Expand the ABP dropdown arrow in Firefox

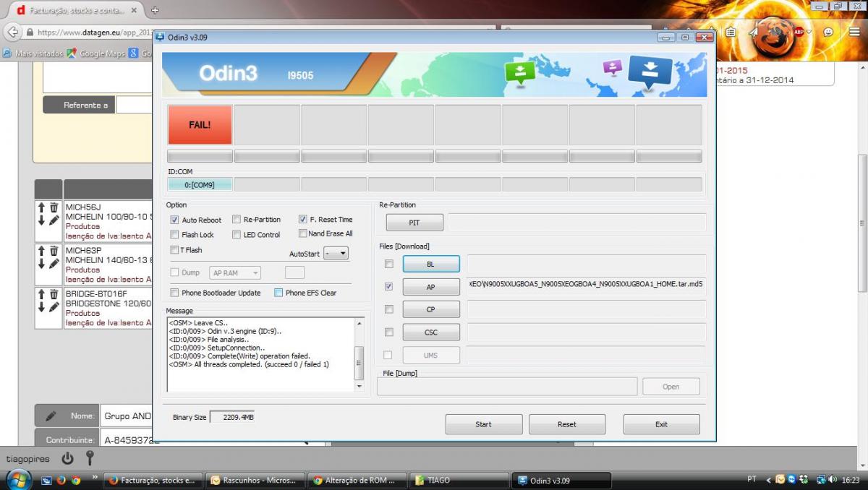[x=809, y=32]
